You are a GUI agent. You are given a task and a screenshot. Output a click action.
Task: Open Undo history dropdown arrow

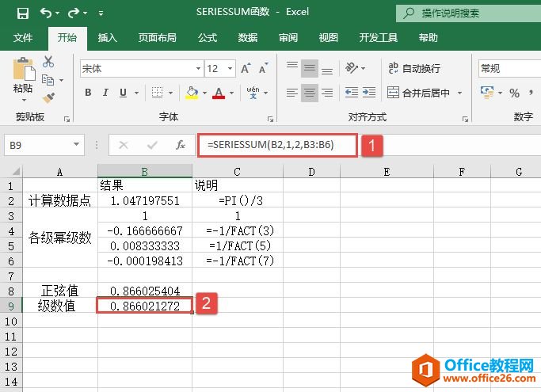coord(57,13)
